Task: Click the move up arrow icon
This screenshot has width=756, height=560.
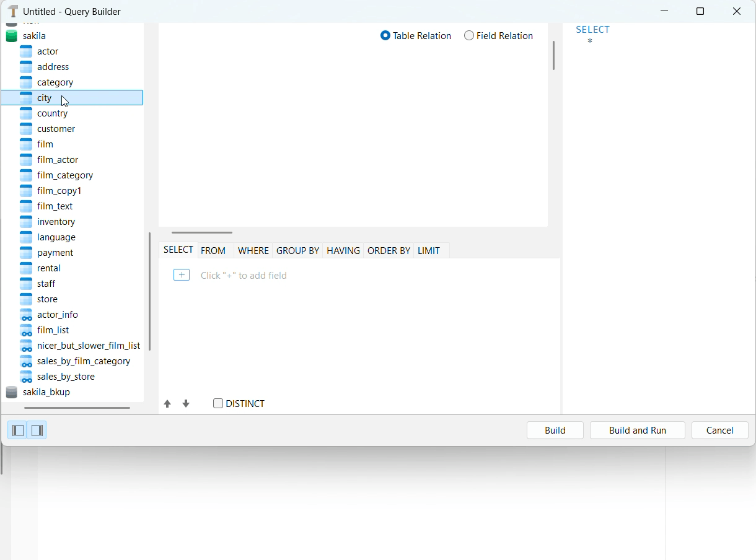Action: (167, 404)
